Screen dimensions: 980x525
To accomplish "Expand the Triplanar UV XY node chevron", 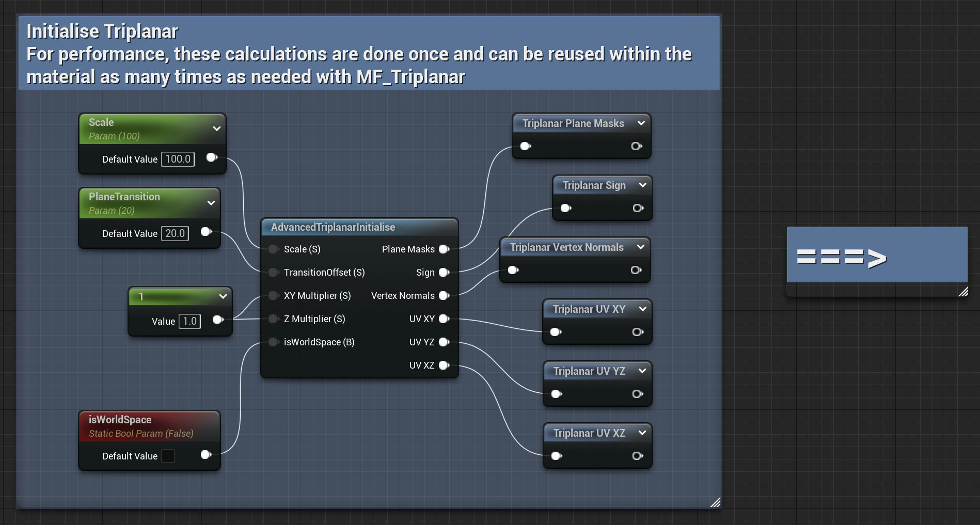I will 642,309.
